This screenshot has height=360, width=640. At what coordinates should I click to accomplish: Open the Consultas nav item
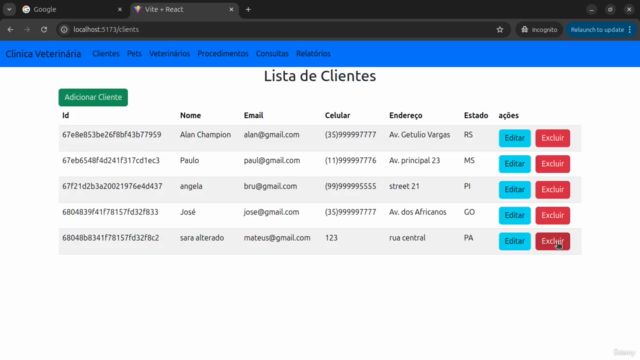point(272,53)
